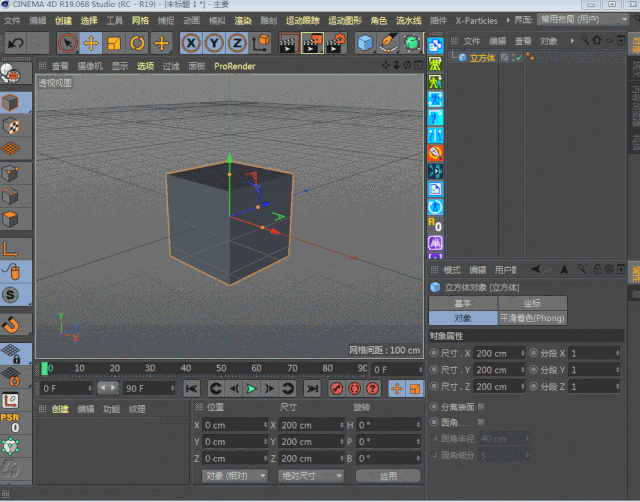Toggle Snap magnet icon
This screenshot has height=502, width=640.
coord(11,325)
